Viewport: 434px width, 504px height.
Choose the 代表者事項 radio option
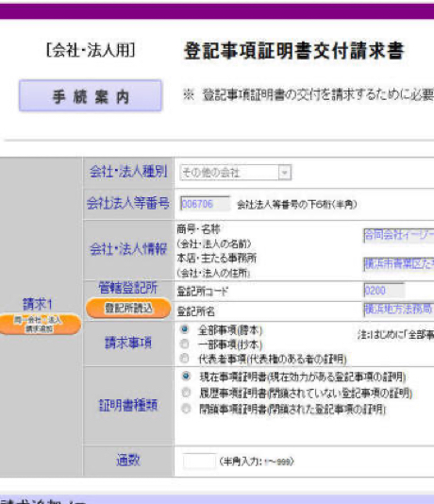click(185, 358)
